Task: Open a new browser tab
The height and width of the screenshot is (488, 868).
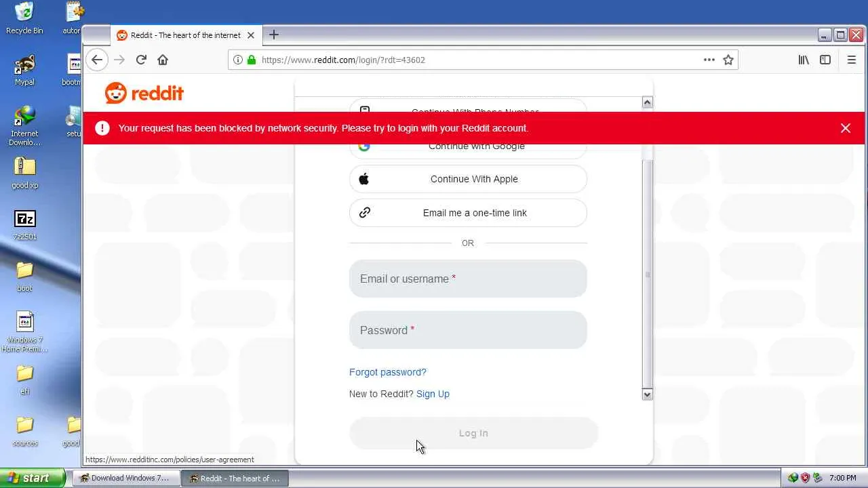Action: point(274,35)
